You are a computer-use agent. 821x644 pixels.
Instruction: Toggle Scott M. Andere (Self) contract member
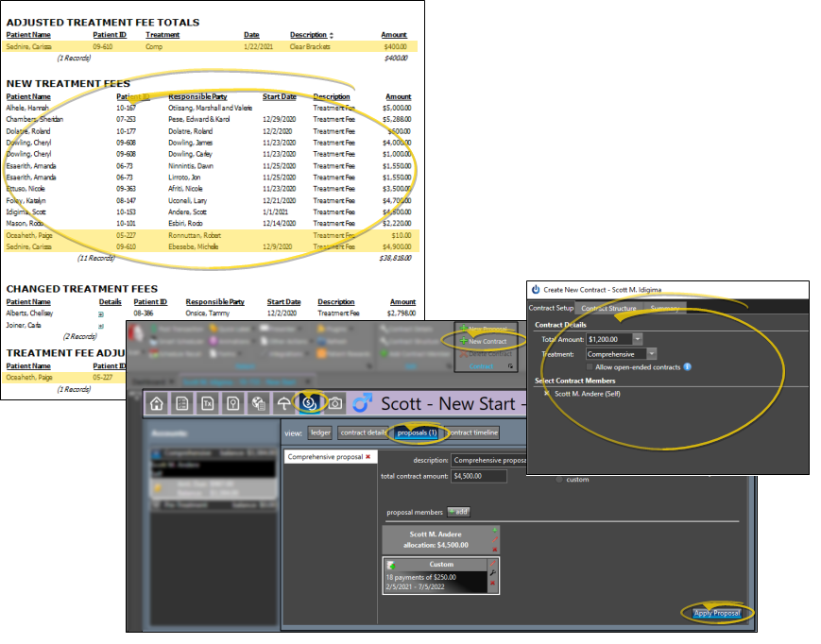pyautogui.click(x=546, y=393)
